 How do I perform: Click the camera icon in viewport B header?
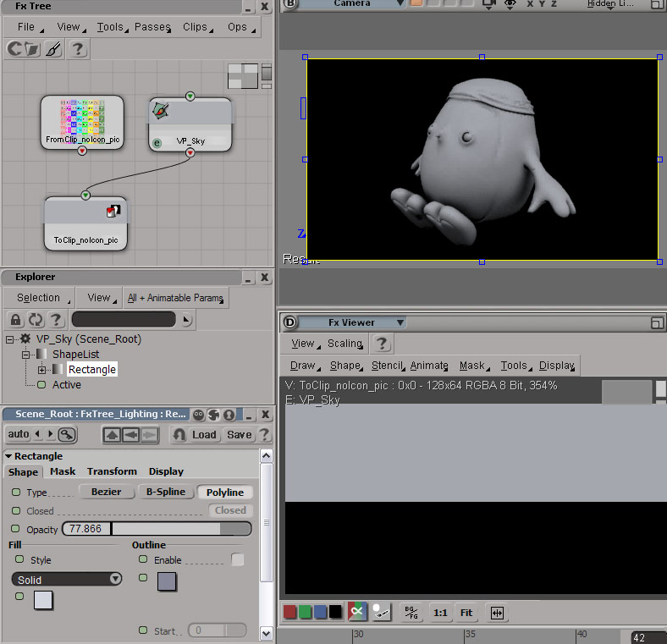click(488, 4)
